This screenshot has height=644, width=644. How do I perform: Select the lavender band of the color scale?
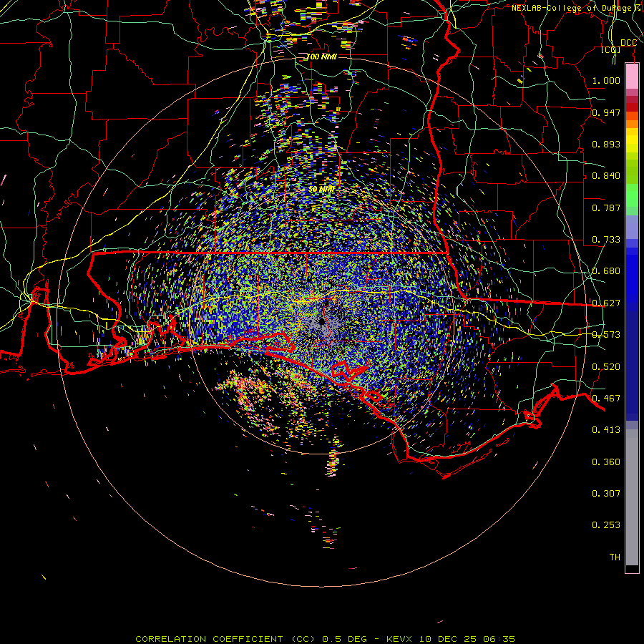click(632, 228)
